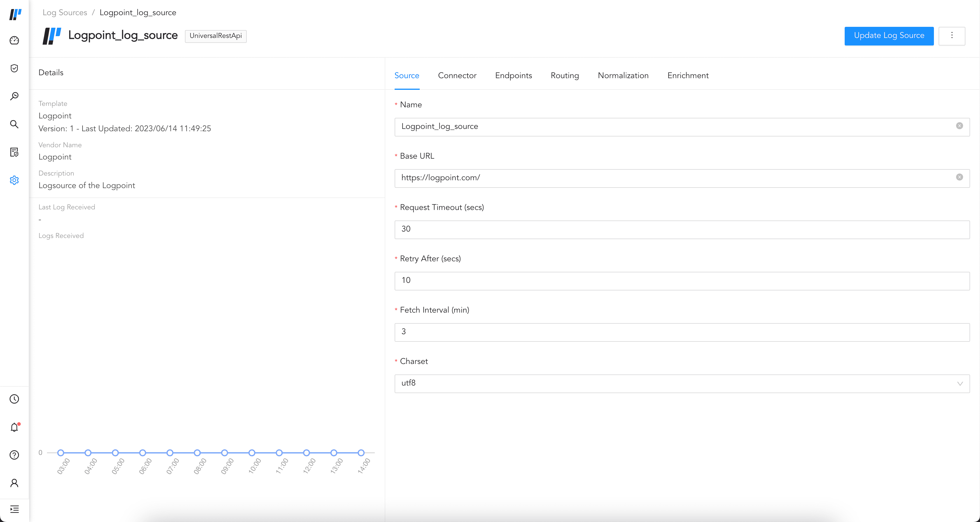Open the report document sidebar icon
Screen dimensions: 980x522
14,152
